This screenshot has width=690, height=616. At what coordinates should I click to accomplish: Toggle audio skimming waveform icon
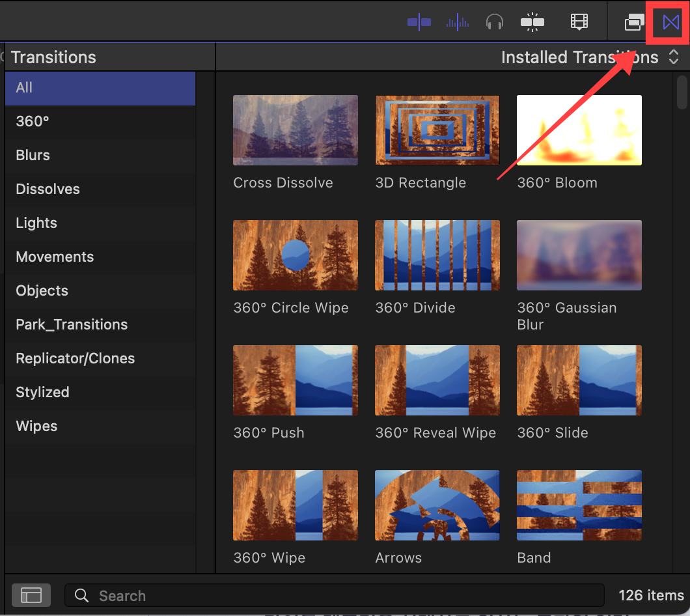[x=457, y=22]
